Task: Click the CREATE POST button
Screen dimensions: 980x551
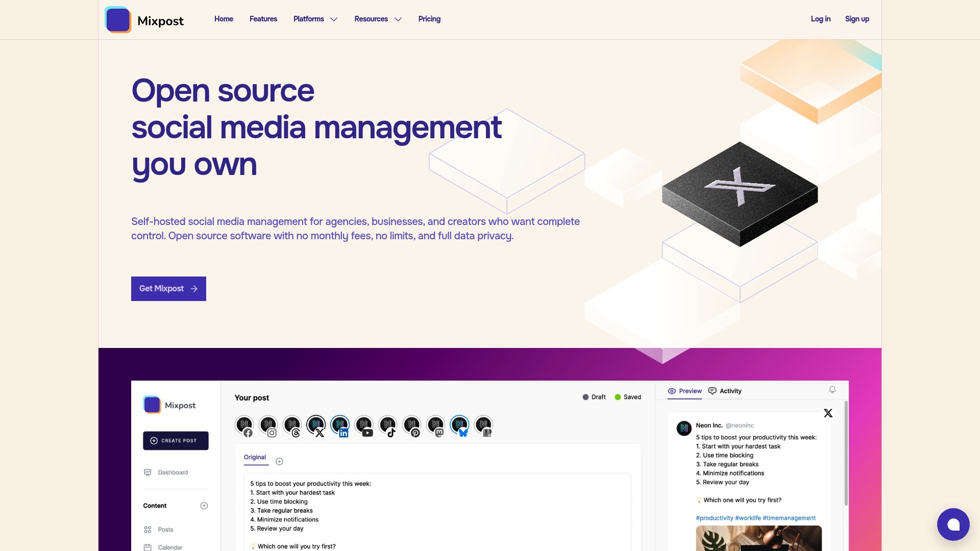Action: [176, 441]
